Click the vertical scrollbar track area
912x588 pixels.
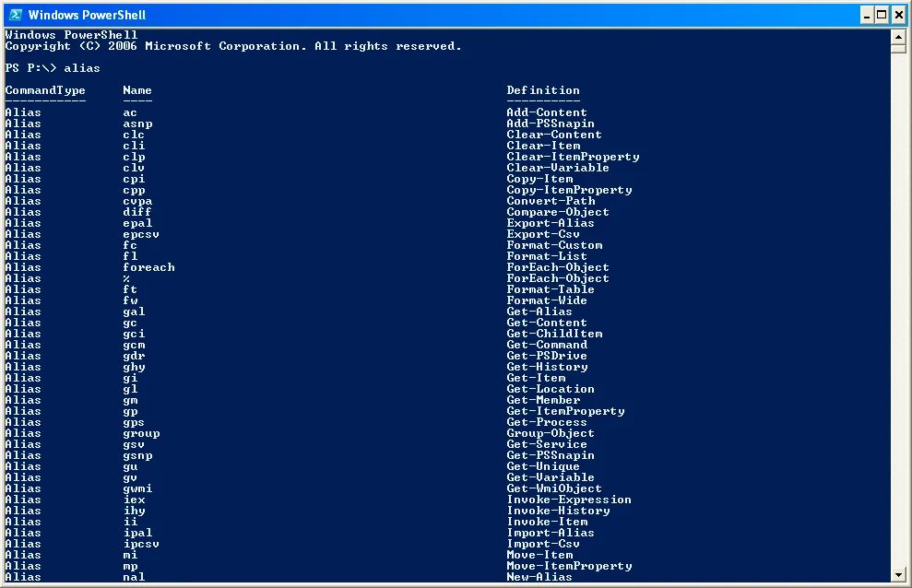[898, 311]
